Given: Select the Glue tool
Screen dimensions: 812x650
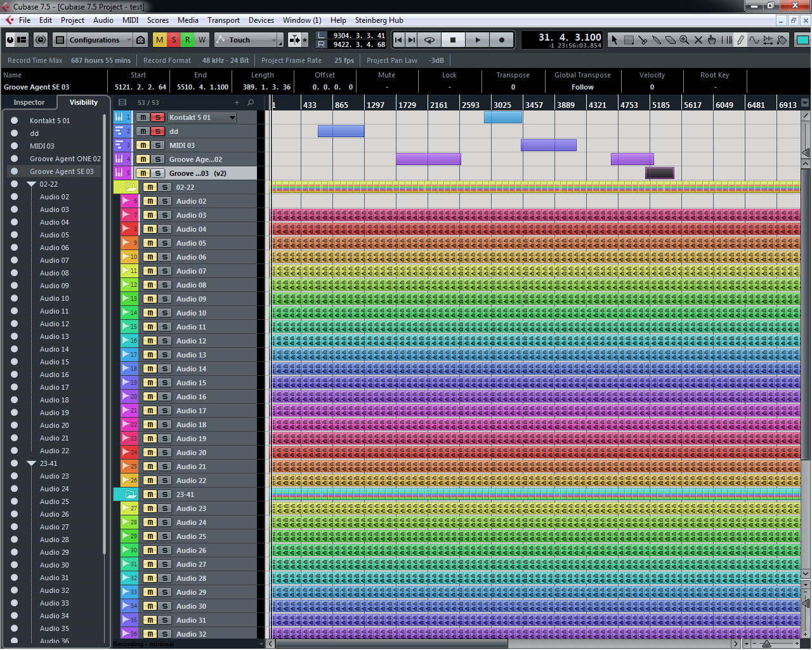Looking at the screenshot, I should (x=657, y=40).
